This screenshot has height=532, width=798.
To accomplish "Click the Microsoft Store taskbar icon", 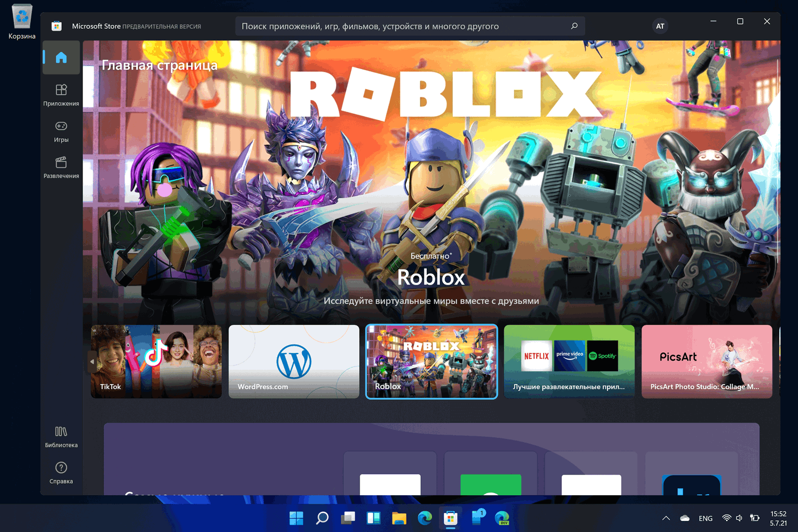I will [x=451, y=518].
